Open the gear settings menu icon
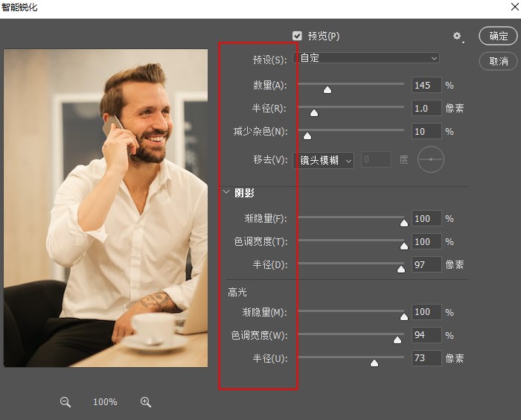This screenshot has height=420, width=521. coord(458,36)
